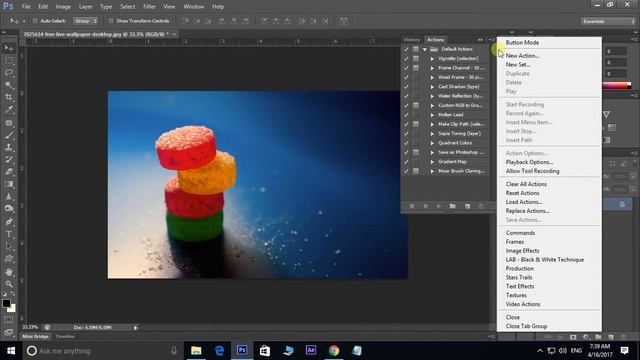Viewport: 640px width, 360px height.
Task: Select the Crop tool
Action: (9, 98)
